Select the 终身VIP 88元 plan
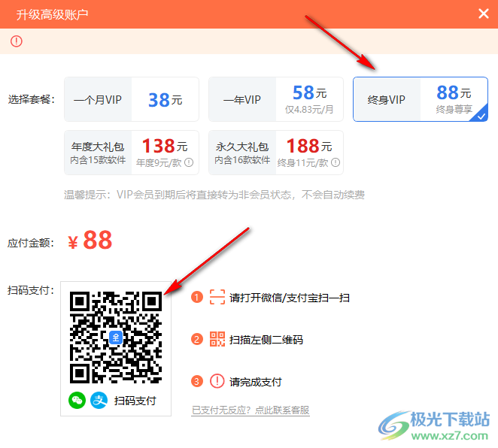 click(x=421, y=99)
